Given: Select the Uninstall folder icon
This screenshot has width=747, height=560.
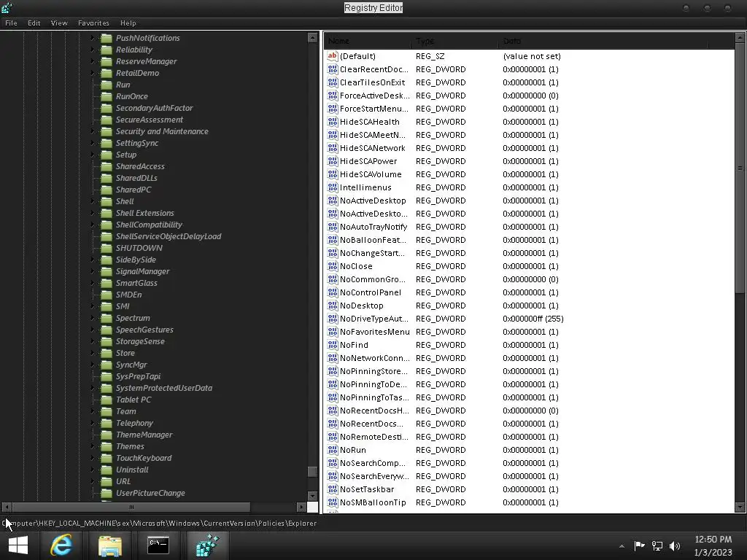Looking at the screenshot, I should click(x=107, y=470).
